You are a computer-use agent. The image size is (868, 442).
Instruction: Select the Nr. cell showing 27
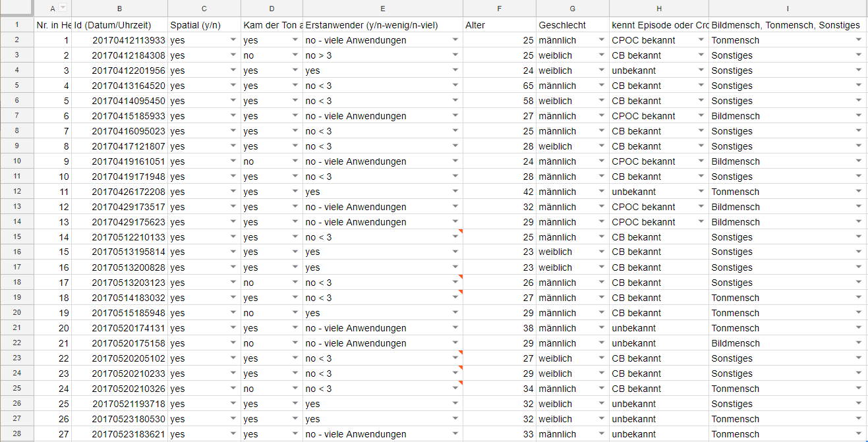pos(52,434)
